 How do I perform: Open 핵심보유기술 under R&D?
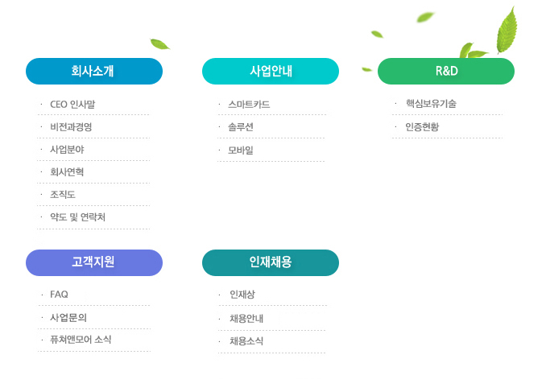tap(431, 103)
